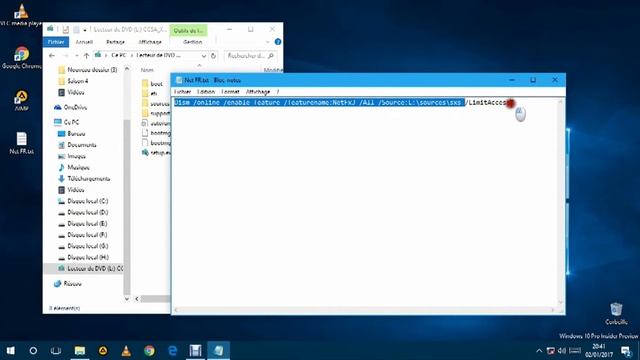Open AIMP desktop shortcut
This screenshot has width=640, height=360.
point(21,100)
